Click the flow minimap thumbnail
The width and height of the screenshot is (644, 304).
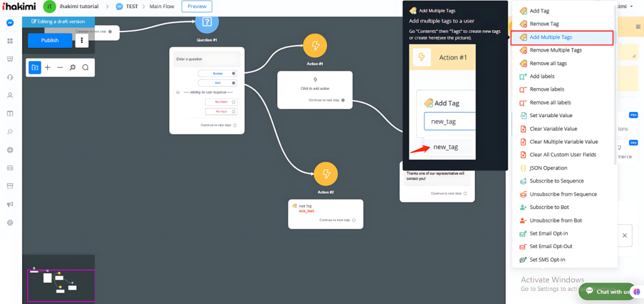click(x=58, y=279)
